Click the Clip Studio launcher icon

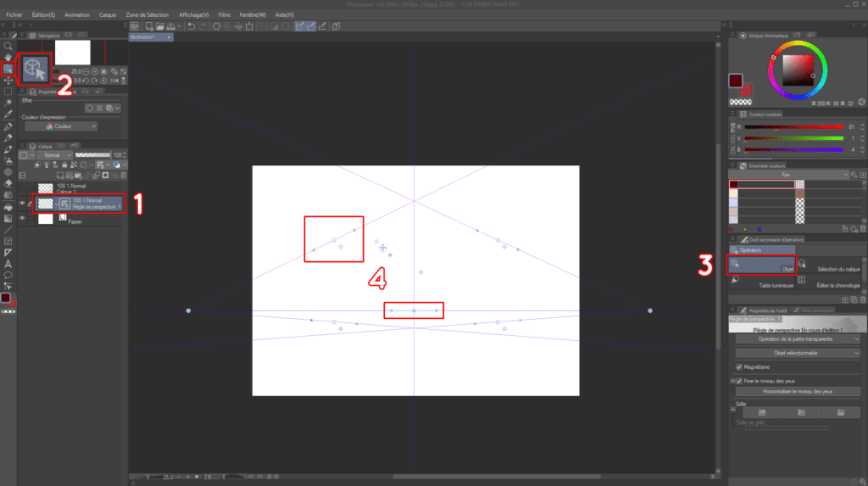tap(135, 26)
